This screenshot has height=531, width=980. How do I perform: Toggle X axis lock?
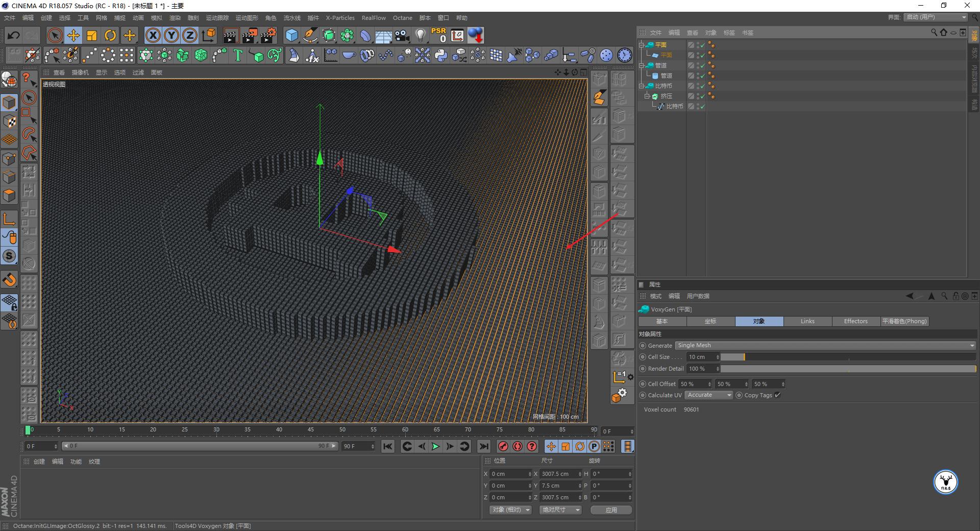coord(153,35)
